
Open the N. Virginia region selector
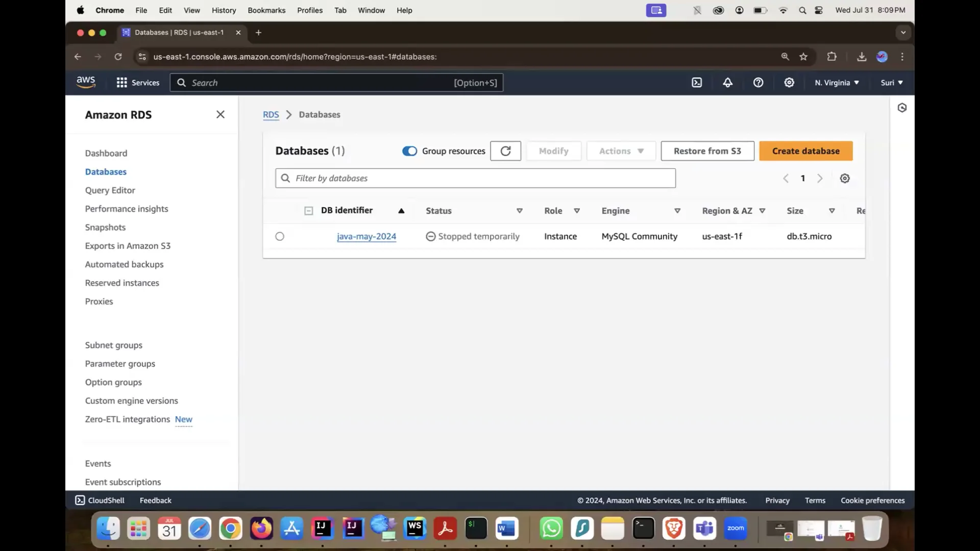(x=836, y=82)
